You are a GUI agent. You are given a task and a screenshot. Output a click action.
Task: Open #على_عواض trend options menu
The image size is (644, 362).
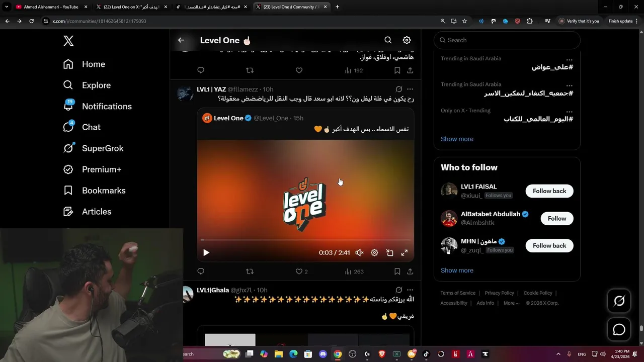point(569,59)
